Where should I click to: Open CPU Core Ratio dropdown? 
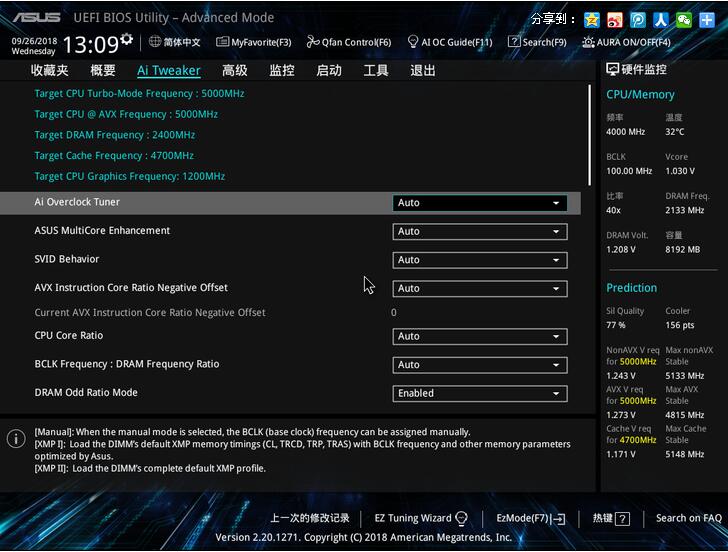(480, 337)
